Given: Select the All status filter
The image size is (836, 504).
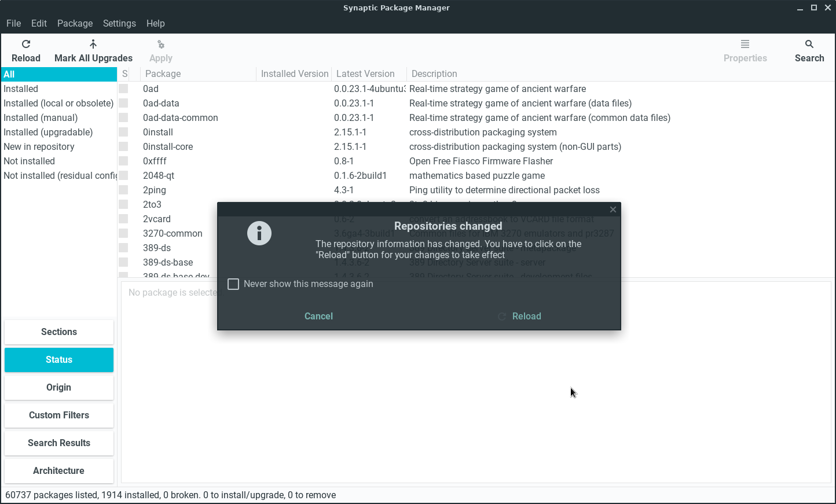Looking at the screenshot, I should [59, 74].
